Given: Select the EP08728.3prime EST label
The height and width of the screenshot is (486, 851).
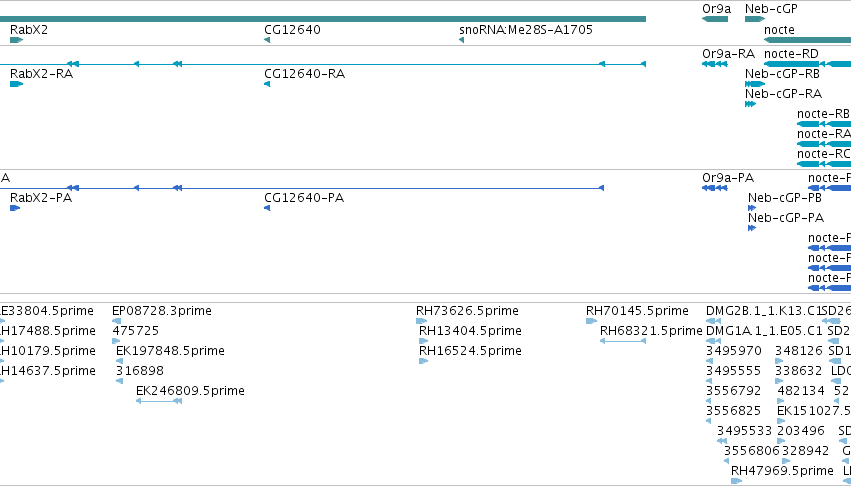Looking at the screenshot, I should (x=162, y=311).
